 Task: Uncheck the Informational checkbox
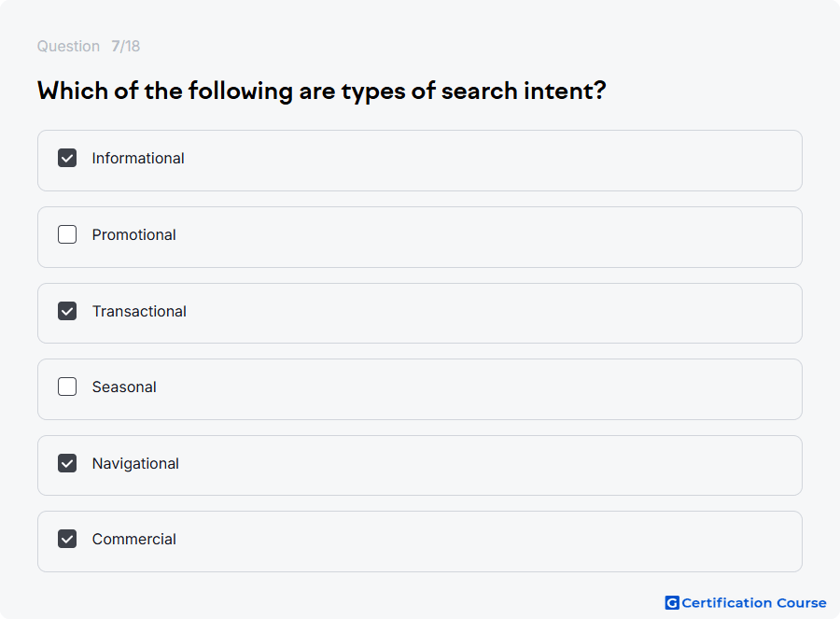(x=67, y=158)
